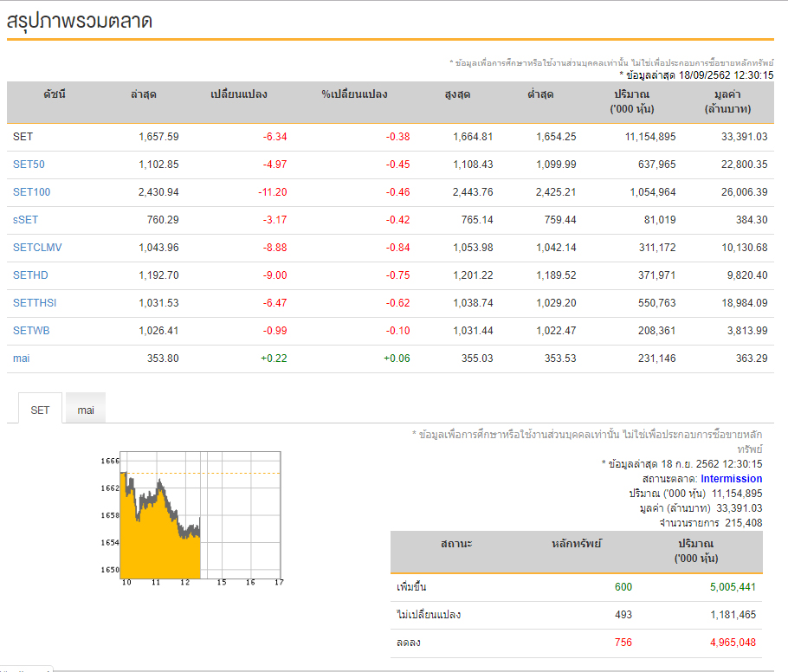Select the SET chart tab

click(40, 409)
